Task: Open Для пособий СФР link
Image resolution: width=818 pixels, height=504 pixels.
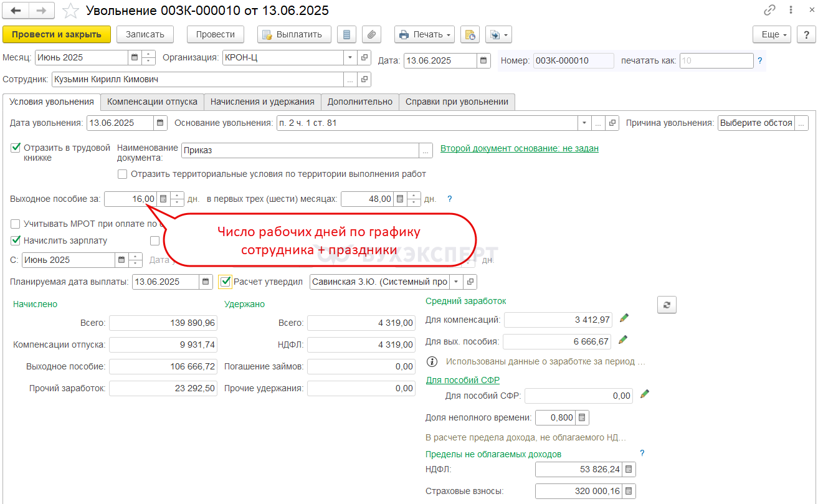Action: pos(463,380)
